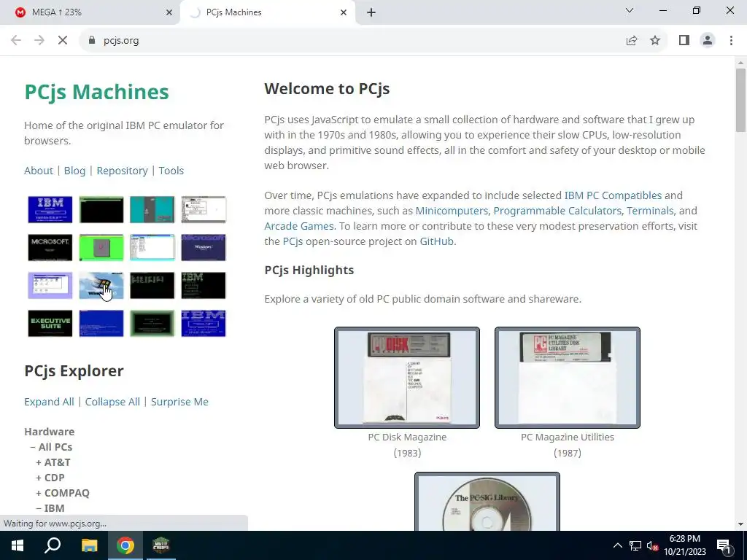Click Collapse All in PCjs Explorer

(x=112, y=402)
